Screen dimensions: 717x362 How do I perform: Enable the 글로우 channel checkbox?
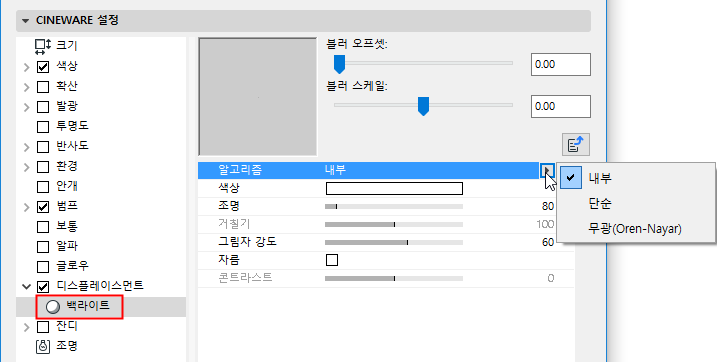click(x=43, y=266)
